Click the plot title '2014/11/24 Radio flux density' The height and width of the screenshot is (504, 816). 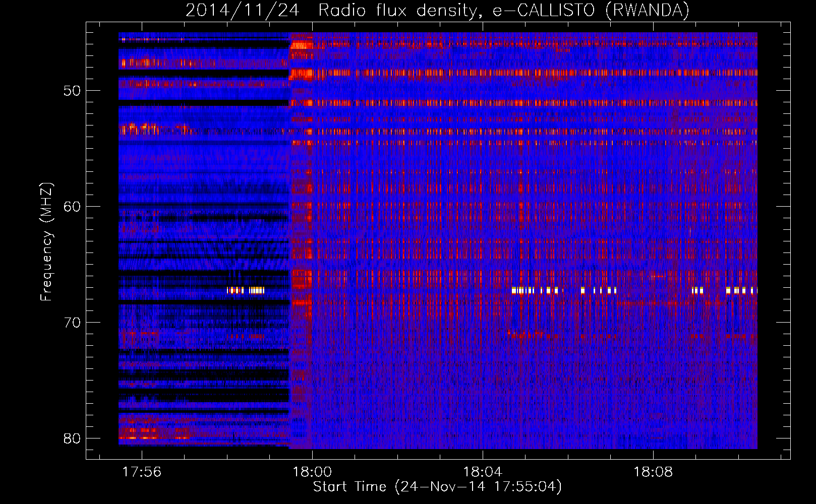pyautogui.click(x=437, y=10)
